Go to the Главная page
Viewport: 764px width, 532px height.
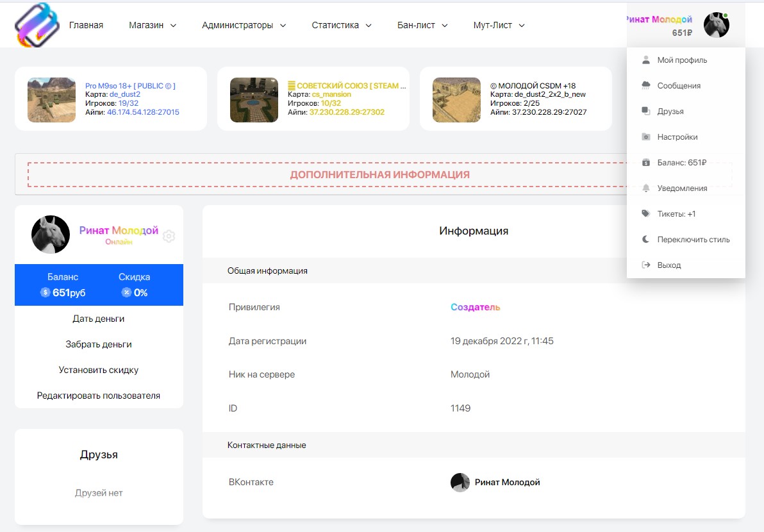(86, 26)
